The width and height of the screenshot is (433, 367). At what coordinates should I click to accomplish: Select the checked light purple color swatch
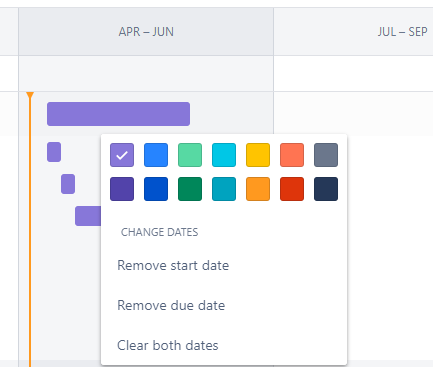[x=122, y=155]
